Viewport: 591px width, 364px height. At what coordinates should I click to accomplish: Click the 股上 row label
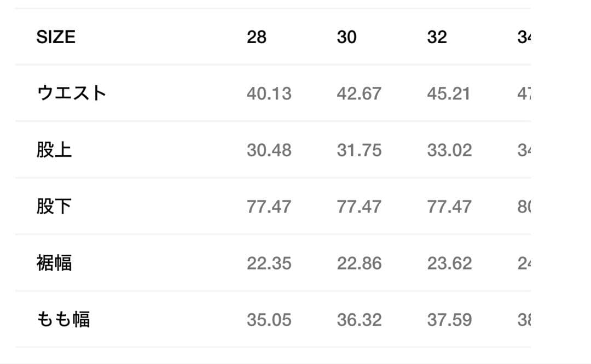click(x=54, y=150)
